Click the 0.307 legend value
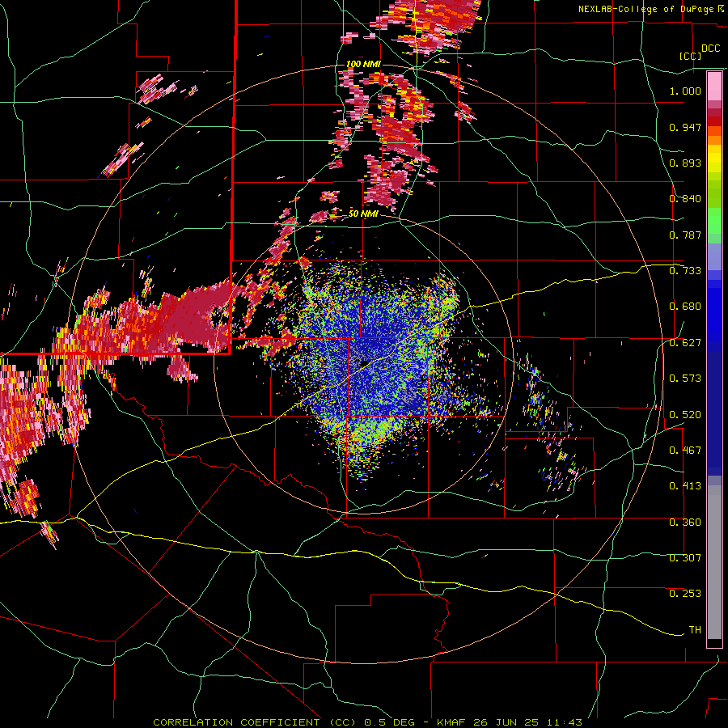Image resolution: width=728 pixels, height=728 pixels. 685,558
